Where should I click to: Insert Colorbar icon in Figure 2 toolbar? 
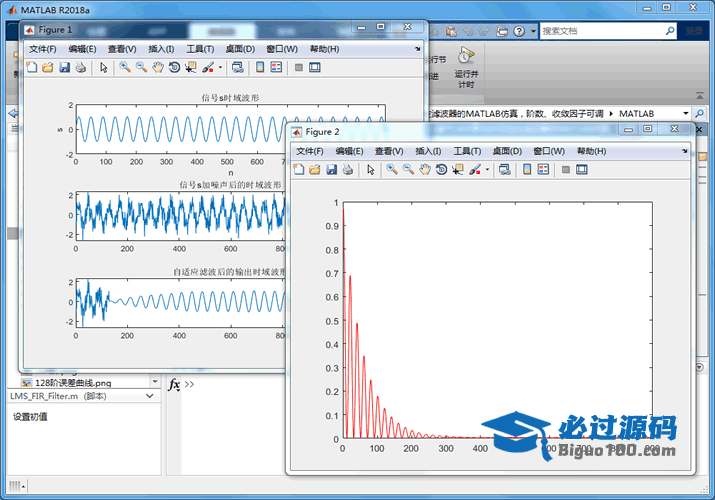[x=527, y=170]
